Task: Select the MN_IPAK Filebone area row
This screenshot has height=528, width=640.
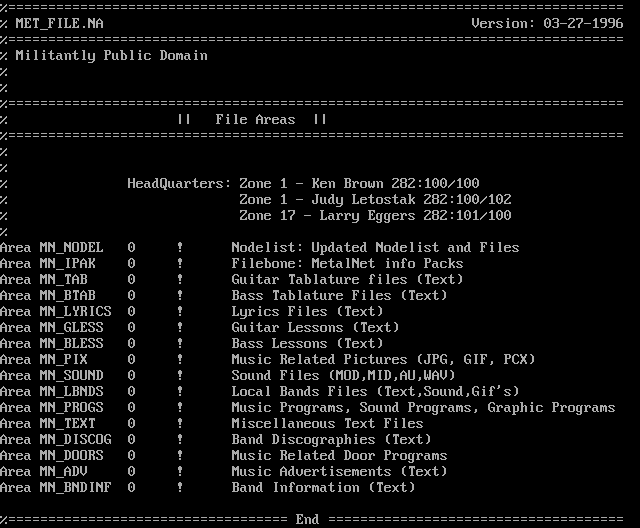Action: point(71,263)
